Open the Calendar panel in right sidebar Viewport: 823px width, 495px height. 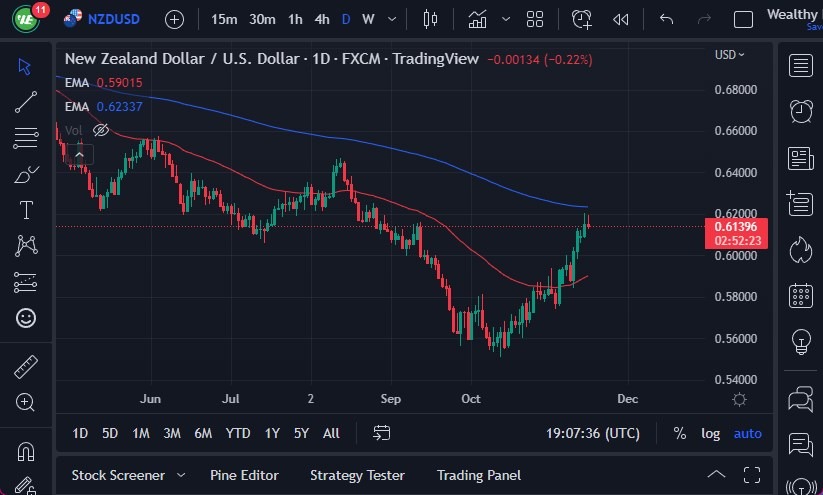click(x=800, y=295)
